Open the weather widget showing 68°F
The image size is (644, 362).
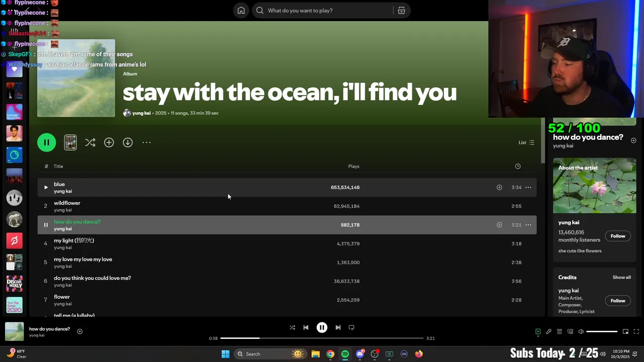tap(16, 354)
